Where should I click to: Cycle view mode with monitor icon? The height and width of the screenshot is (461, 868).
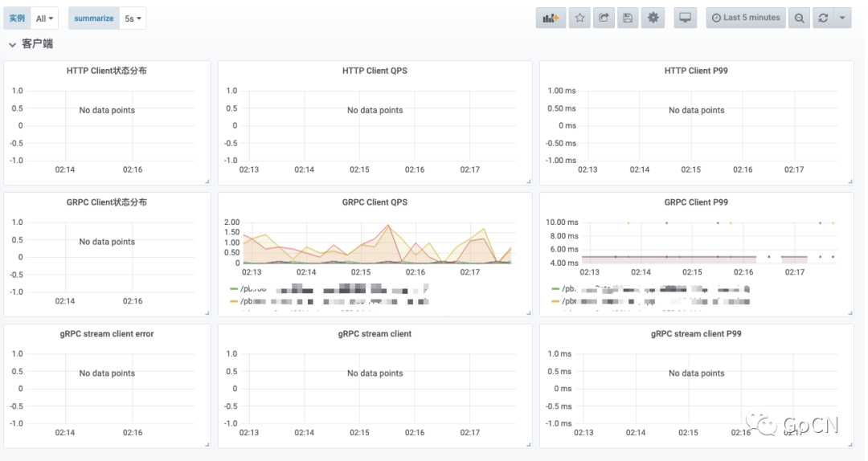coord(686,18)
